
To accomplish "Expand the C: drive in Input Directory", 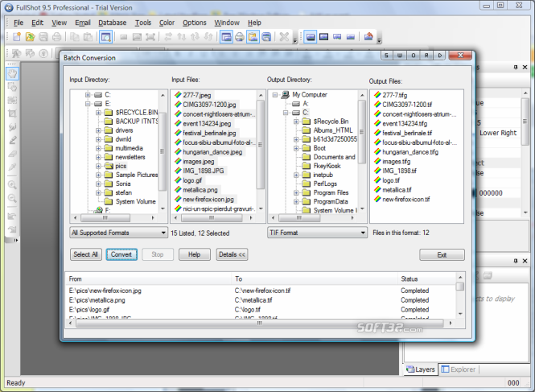I will pyautogui.click(x=88, y=95).
